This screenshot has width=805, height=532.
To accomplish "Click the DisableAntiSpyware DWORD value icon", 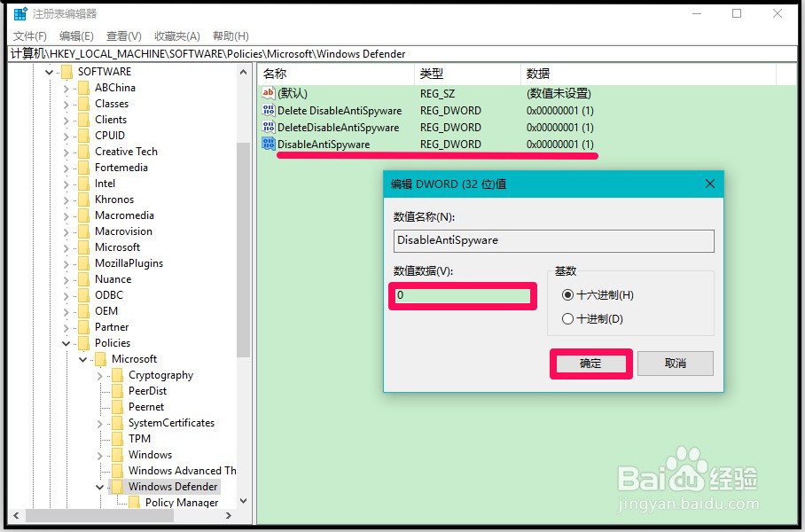I will click(x=269, y=144).
